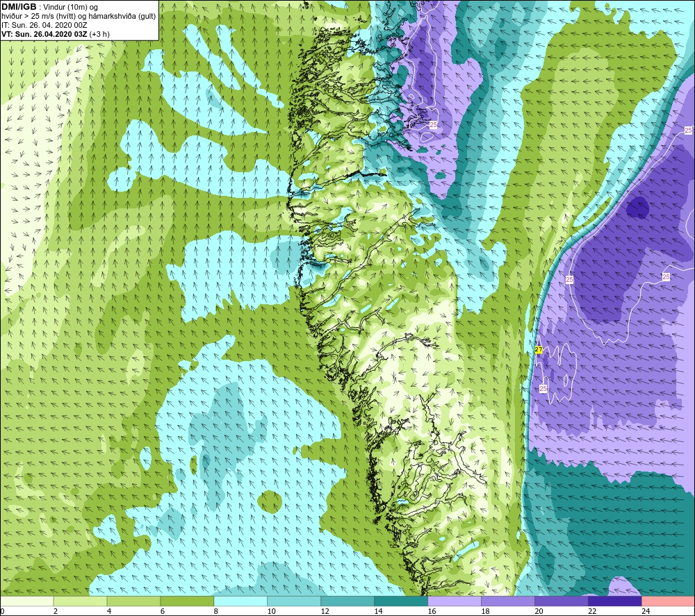Pick the olive green 6–8 m/s legend swatch
The image size is (695, 616).
(187, 601)
